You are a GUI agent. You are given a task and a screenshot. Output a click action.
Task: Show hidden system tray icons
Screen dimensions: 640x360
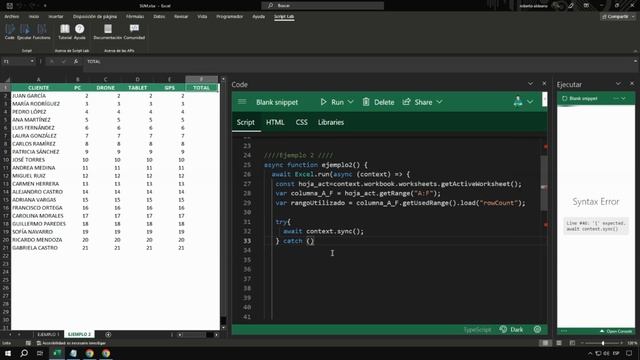coord(589,353)
